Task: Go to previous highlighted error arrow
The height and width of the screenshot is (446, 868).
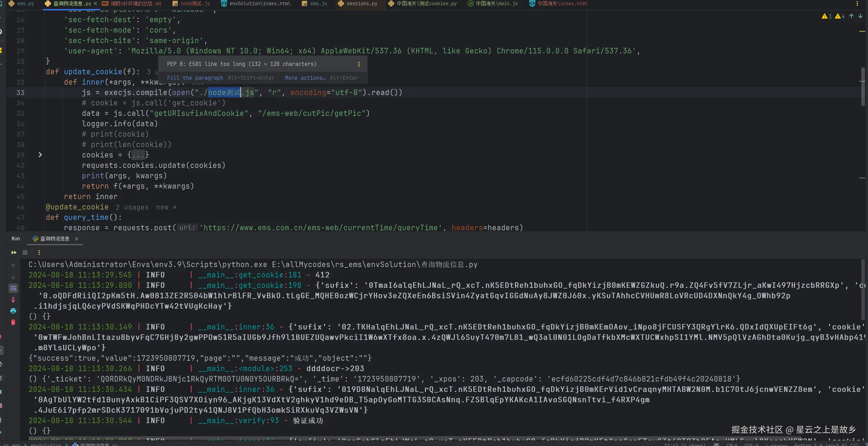Action: [851, 16]
